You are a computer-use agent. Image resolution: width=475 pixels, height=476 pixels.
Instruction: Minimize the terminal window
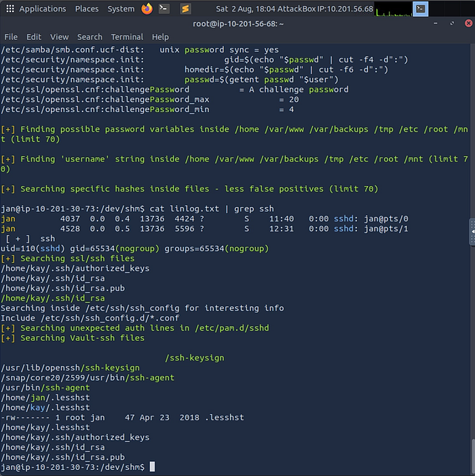click(x=436, y=23)
